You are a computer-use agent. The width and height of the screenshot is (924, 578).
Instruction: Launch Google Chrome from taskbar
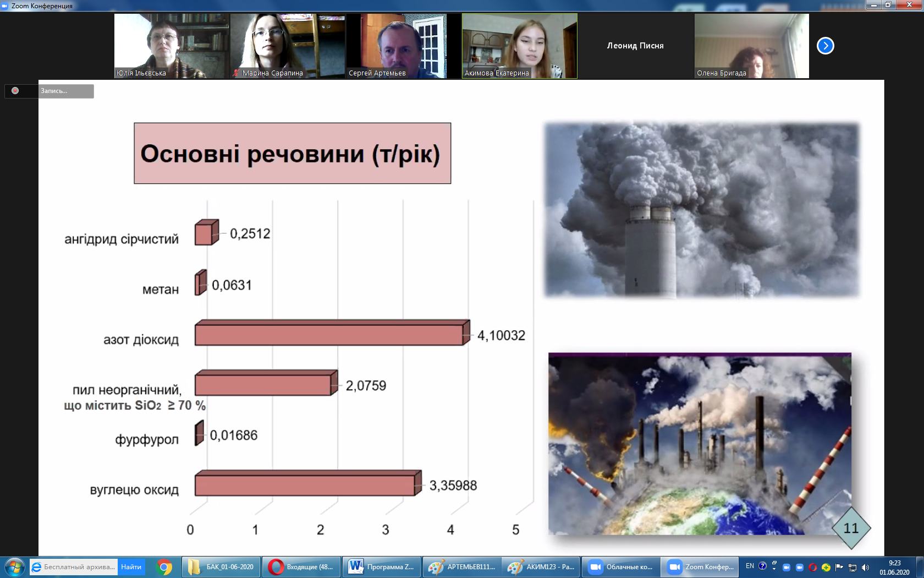click(164, 567)
